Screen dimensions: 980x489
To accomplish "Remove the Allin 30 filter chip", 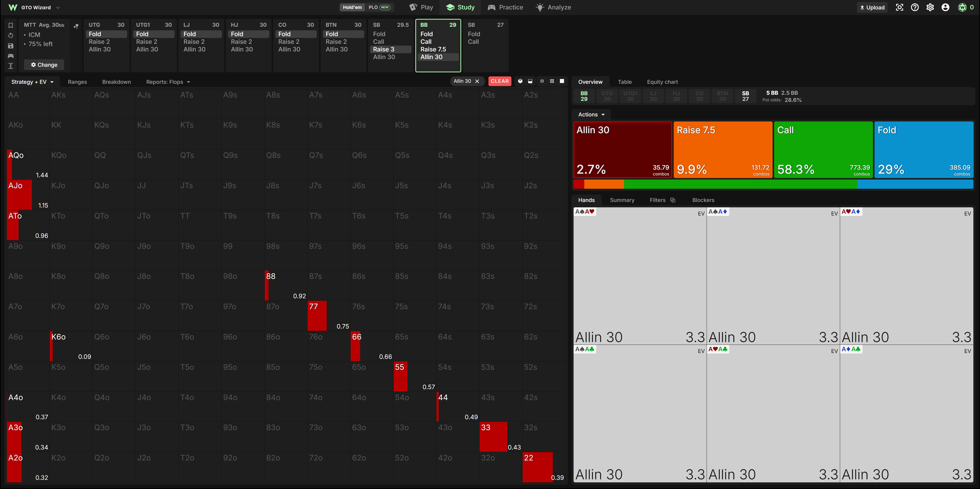I will pyautogui.click(x=477, y=81).
